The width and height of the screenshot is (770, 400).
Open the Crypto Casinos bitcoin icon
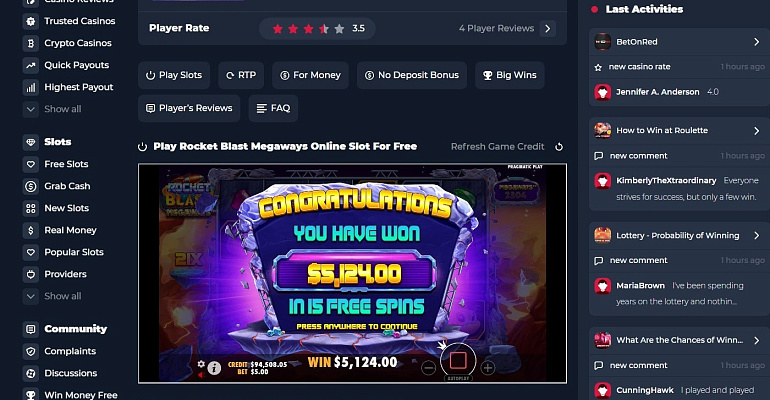click(x=30, y=43)
